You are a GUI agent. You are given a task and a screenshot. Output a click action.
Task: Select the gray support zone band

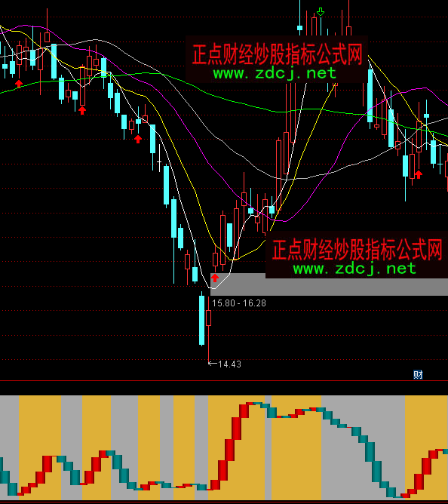pos(329,284)
